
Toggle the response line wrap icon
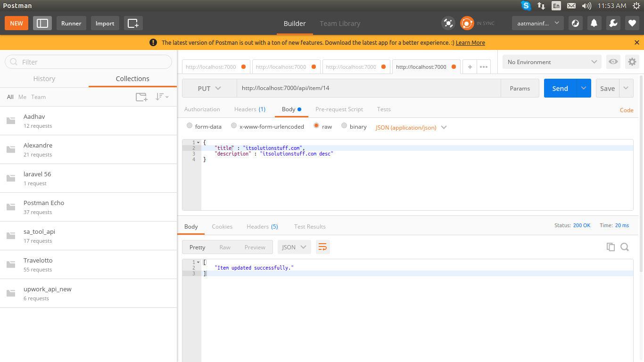[322, 247]
